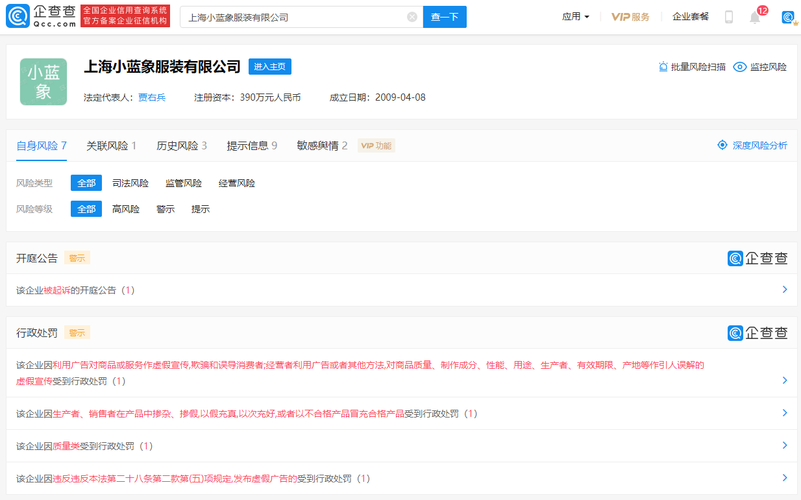Open the 该企业被起诉的开庭公告 (1) entry
This screenshot has height=500, width=801.
click(75, 290)
